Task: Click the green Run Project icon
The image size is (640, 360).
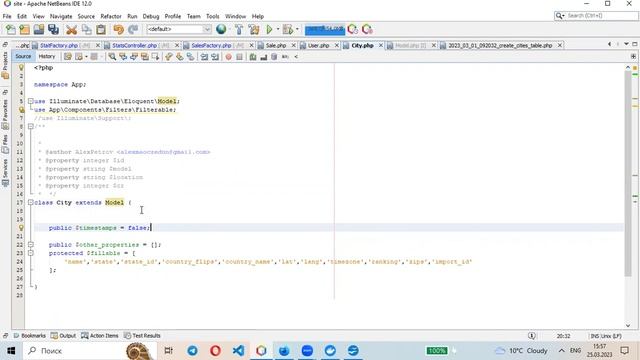Action: [269, 29]
